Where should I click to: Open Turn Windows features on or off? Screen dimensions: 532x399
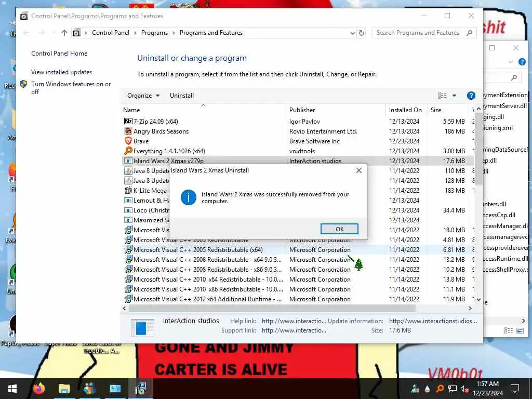71,88
